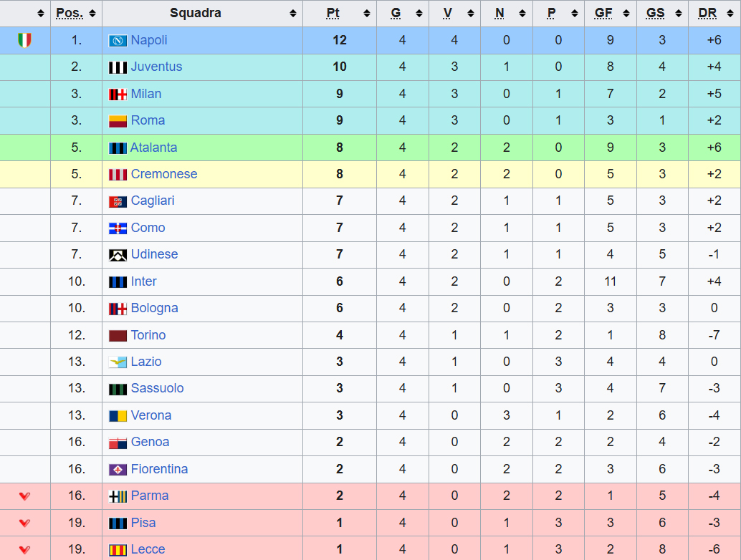Click the Fiorentina crest icon
The image size is (741, 560).
point(118,470)
